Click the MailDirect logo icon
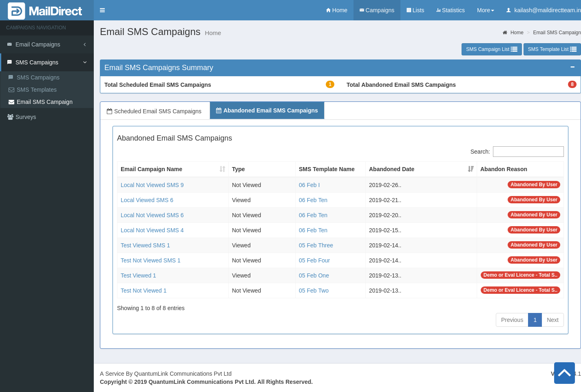This screenshot has height=392, width=581. pos(16,11)
